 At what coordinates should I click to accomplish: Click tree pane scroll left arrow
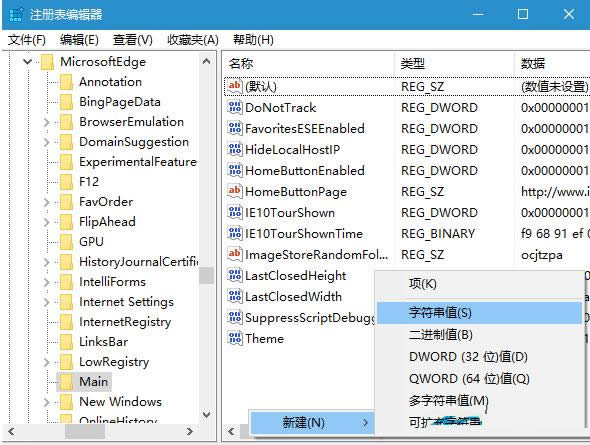[11, 431]
